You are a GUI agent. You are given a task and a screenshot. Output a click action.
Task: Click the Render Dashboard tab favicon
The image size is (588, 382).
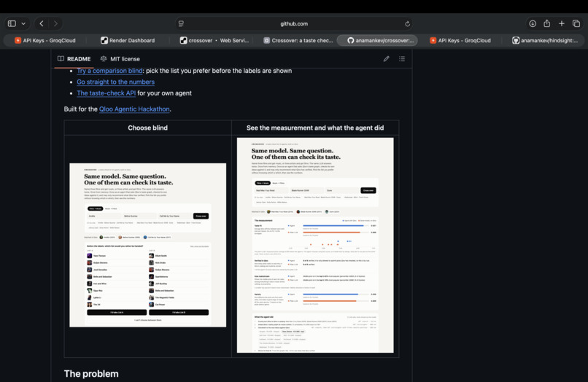point(104,41)
